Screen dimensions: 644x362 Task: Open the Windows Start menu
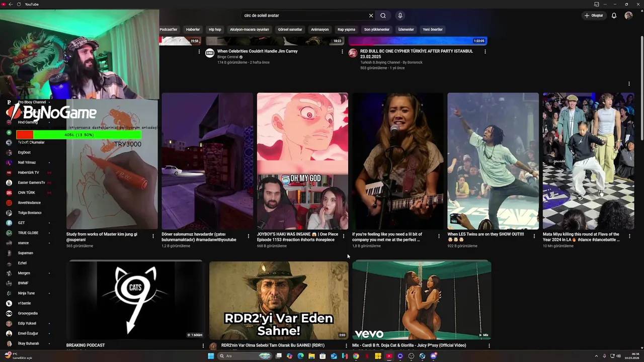click(x=211, y=356)
